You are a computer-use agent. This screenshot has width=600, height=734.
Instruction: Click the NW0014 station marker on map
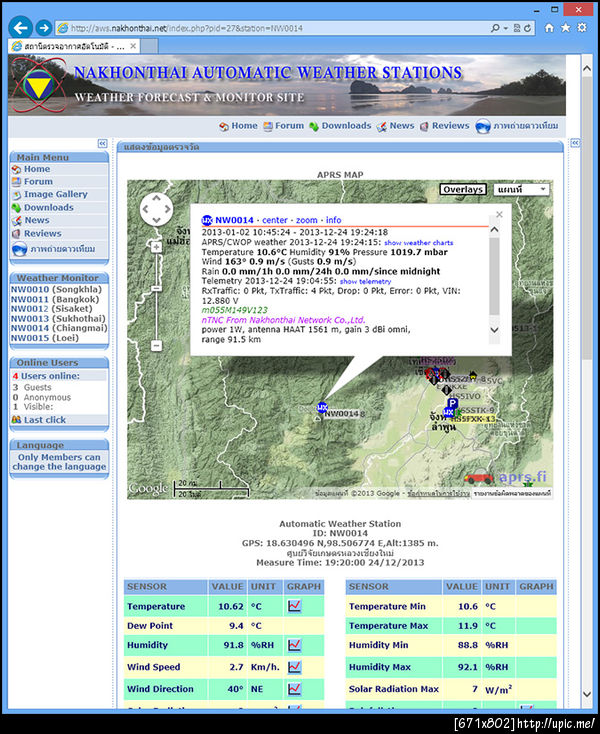tap(322, 408)
